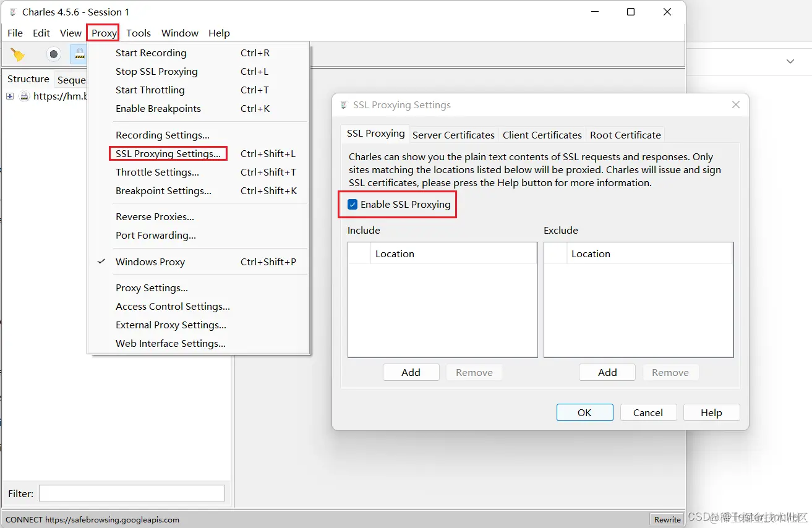Maximize the Charles window

[x=631, y=12]
